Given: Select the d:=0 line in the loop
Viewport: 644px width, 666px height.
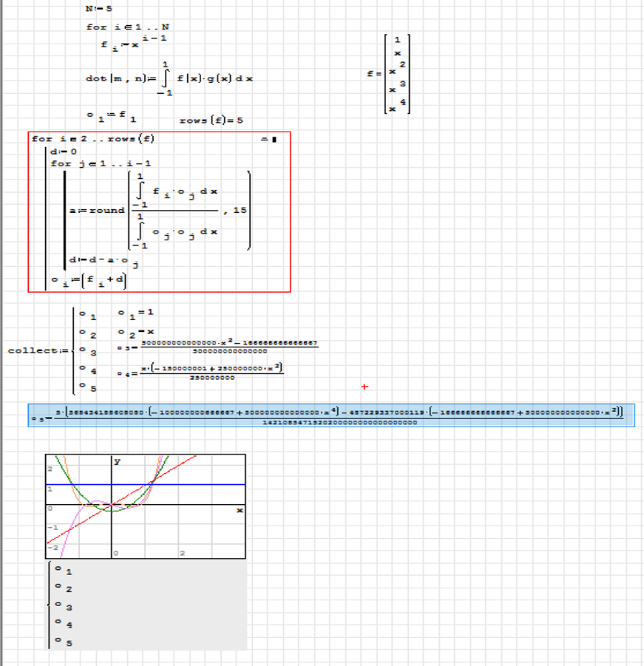Looking at the screenshot, I should [64, 151].
